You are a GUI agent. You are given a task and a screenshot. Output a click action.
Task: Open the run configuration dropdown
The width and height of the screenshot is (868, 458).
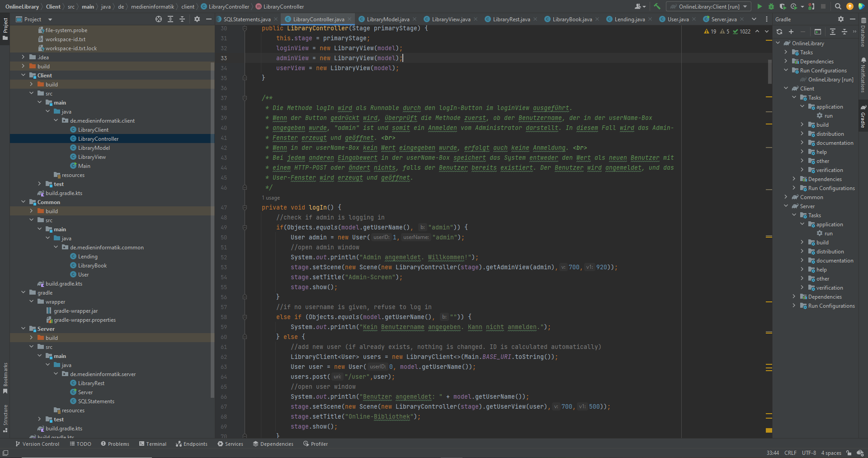(708, 6)
